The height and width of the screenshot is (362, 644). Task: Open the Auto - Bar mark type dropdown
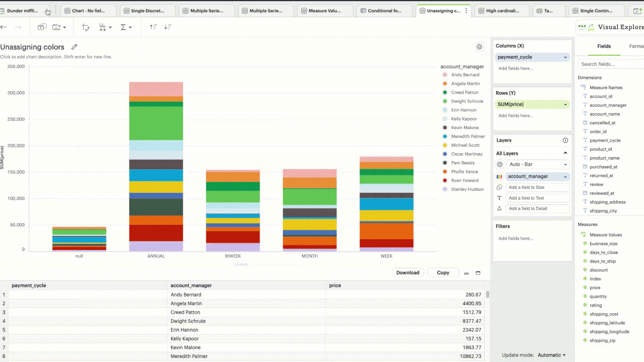(538, 164)
